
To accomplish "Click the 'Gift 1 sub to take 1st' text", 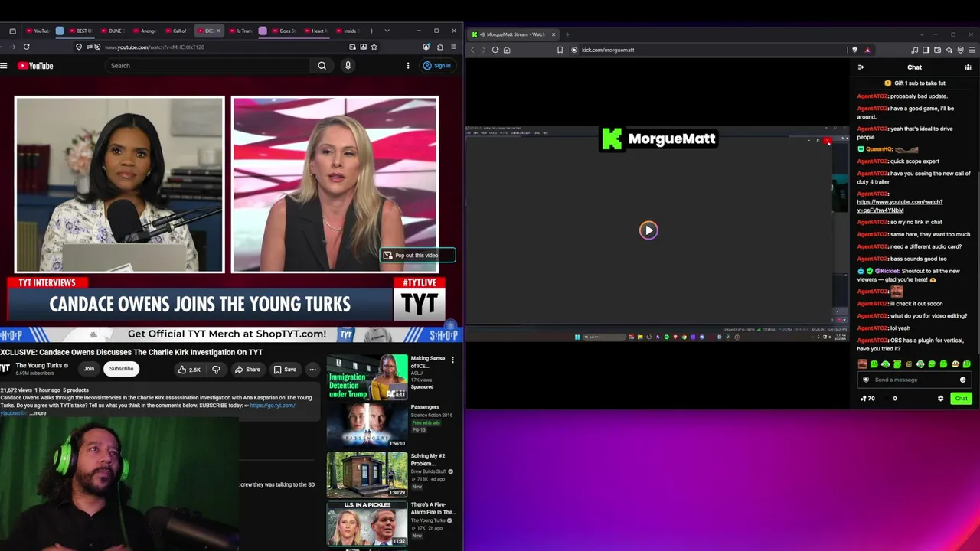I will click(920, 83).
